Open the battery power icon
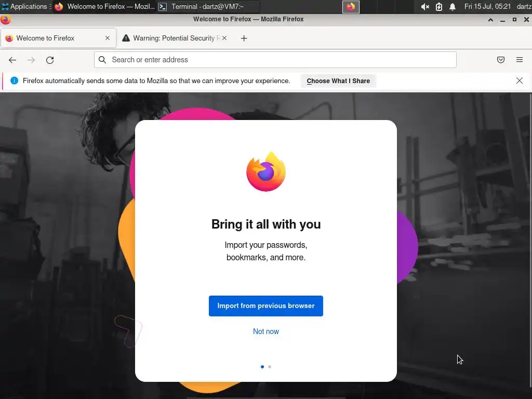The image size is (532, 399). tap(438, 7)
